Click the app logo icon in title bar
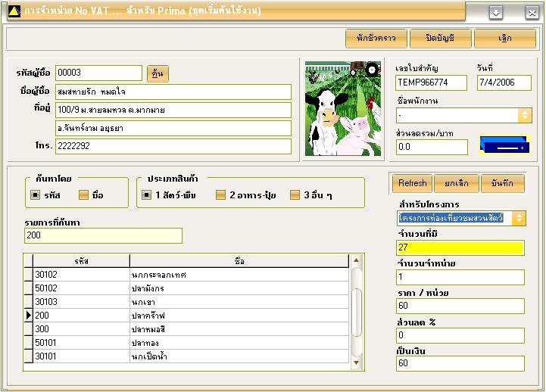Screen dimensions: 546x392 click(13, 12)
